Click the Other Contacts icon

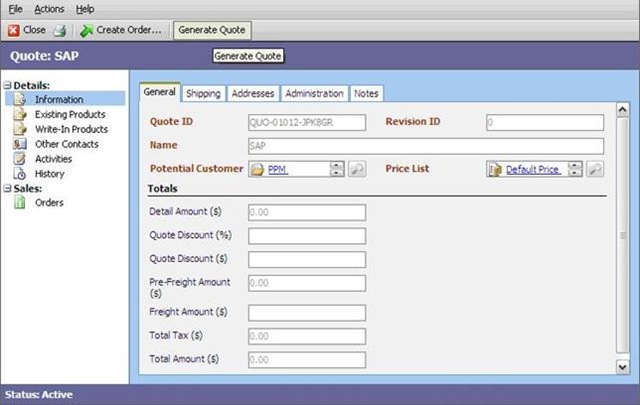point(20,144)
